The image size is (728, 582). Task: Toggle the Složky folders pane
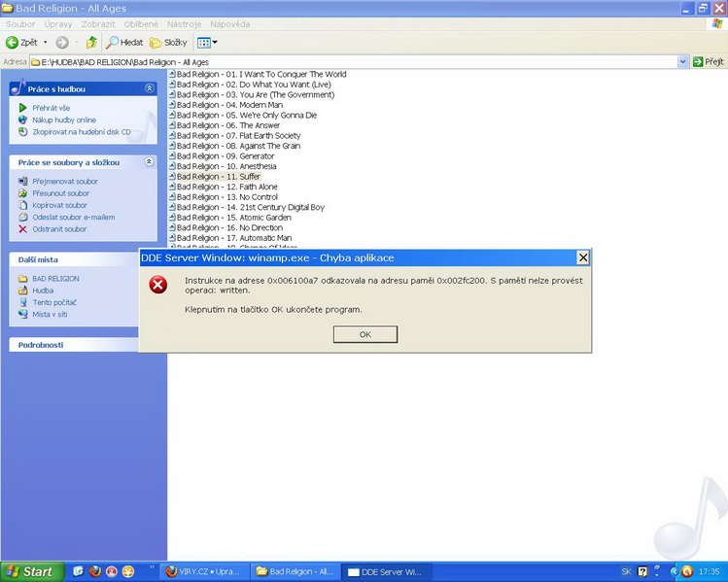tap(168, 43)
